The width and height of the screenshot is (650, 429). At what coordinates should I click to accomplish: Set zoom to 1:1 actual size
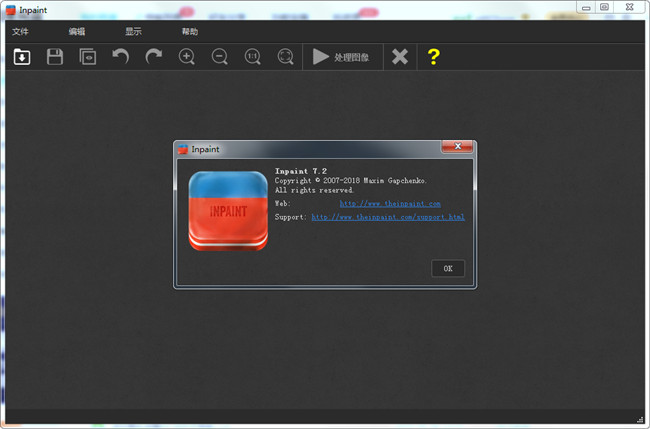click(x=253, y=57)
